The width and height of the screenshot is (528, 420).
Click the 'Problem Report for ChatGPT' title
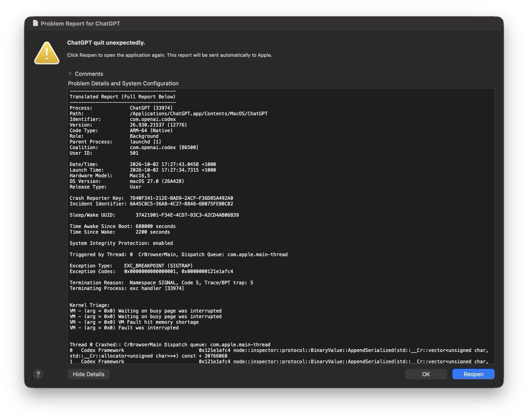pyautogui.click(x=80, y=23)
